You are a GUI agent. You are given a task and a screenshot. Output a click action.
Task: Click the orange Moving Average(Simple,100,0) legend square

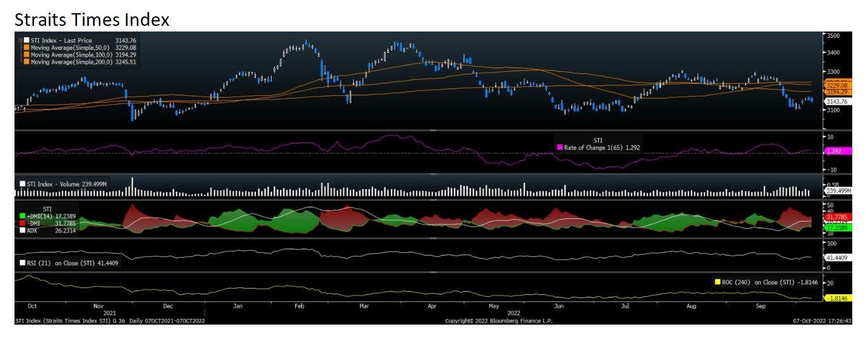(26, 55)
